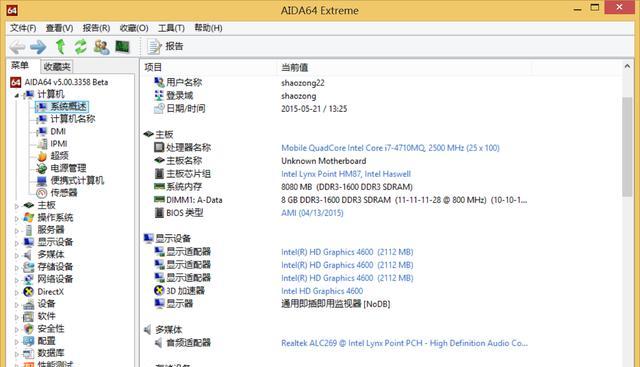Screen dimensions: 640x367
Task: Click the vertical scrollbar thumb
Action: point(627,146)
